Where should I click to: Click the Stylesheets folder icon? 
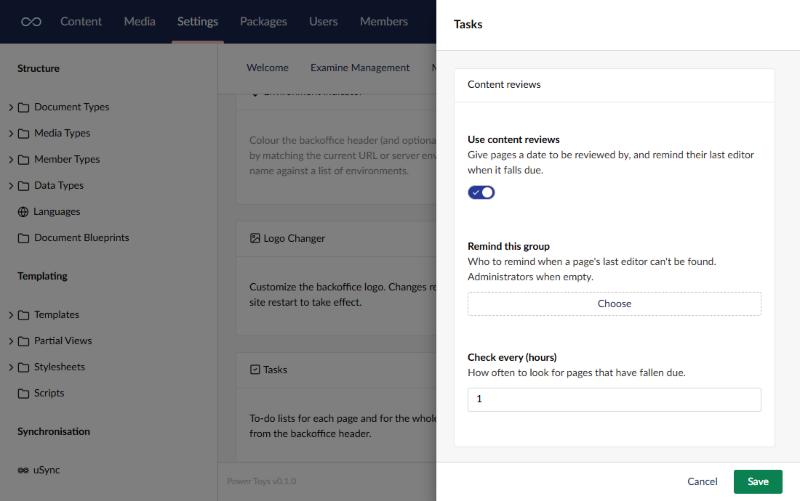(x=23, y=367)
